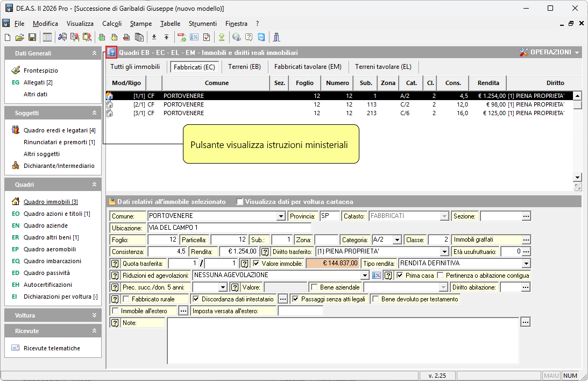Open the OPERAZIONI button menu
This screenshot has height=381, width=588.
[x=550, y=52]
